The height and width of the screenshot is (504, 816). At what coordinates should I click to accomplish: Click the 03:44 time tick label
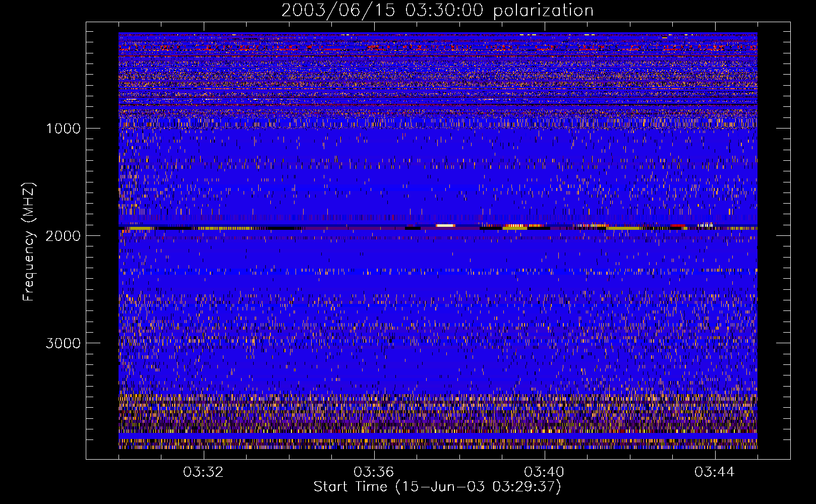tap(715, 472)
